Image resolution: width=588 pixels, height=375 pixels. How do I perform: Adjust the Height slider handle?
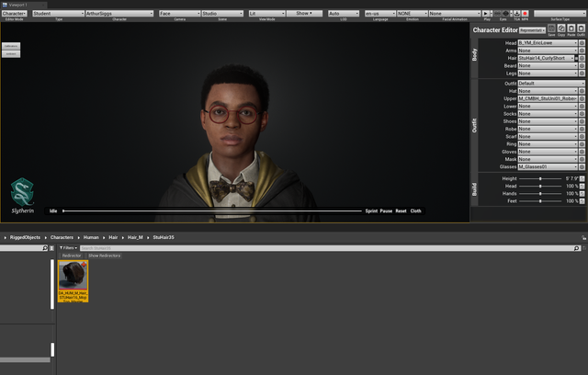click(540, 179)
